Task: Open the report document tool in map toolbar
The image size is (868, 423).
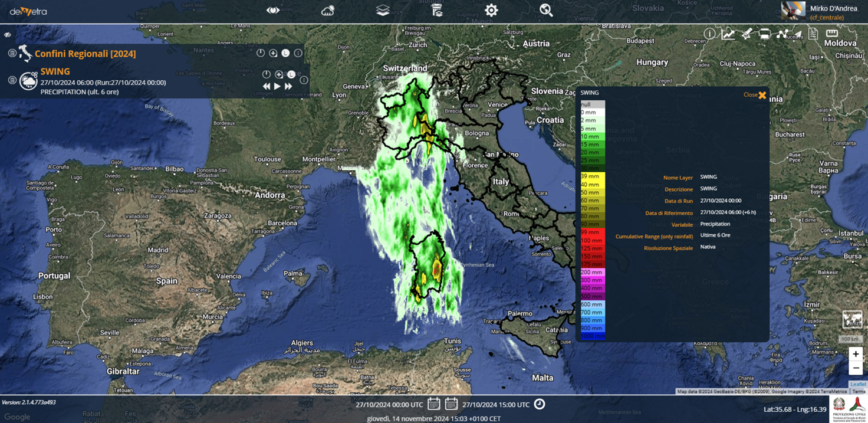Action: pos(813,34)
